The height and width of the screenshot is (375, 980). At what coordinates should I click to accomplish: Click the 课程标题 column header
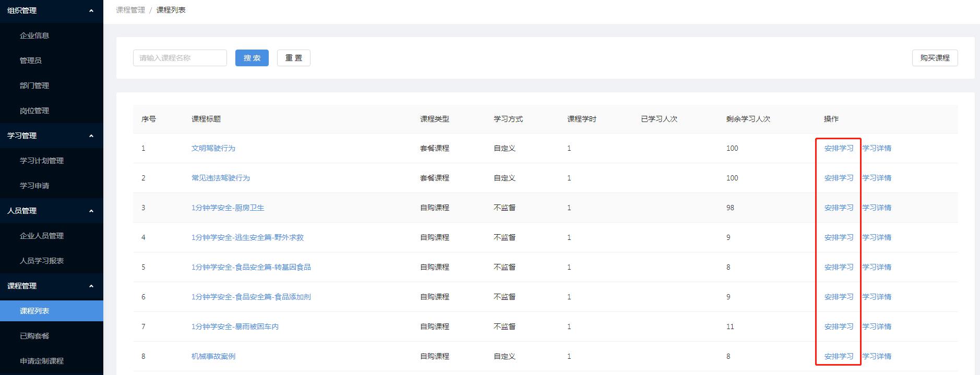[x=206, y=119]
